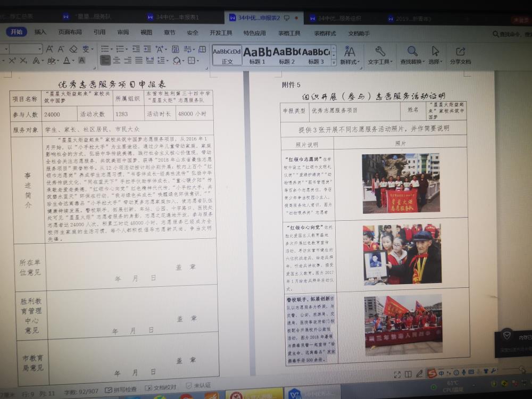Open the 文档助手 ribbon tab
The image size is (532, 399).
(359, 34)
